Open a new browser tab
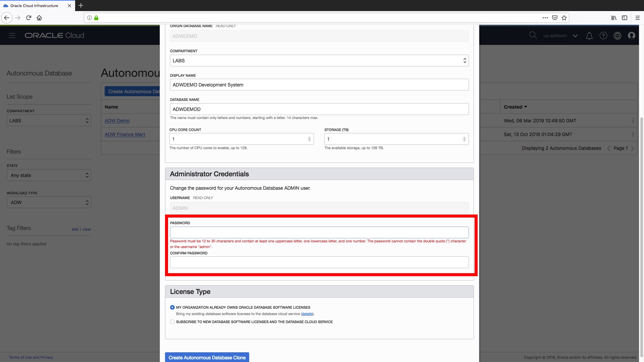This screenshot has width=644, height=362. pos(81,5)
